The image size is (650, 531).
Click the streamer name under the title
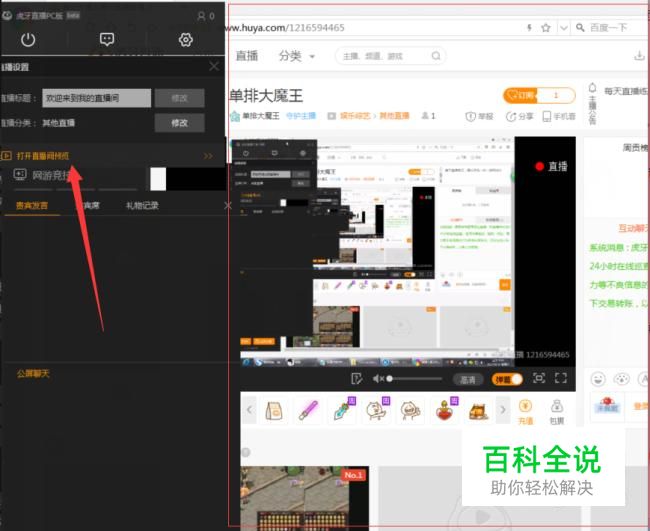261,116
